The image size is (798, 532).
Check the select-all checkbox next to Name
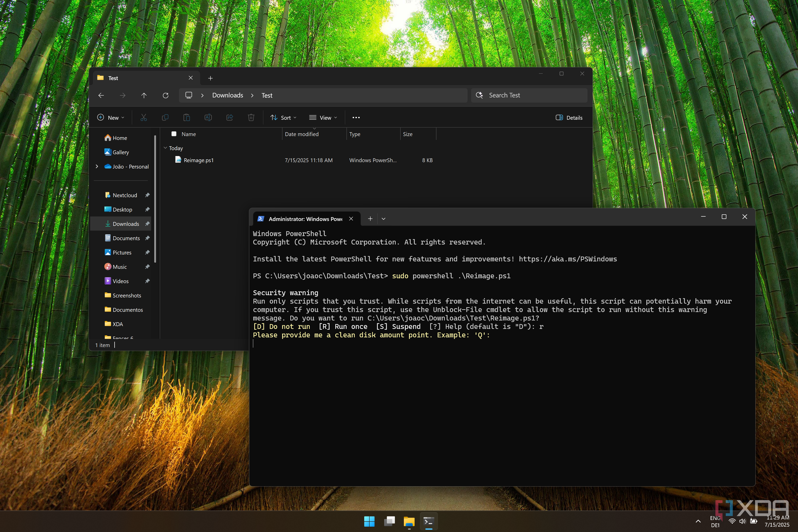(x=174, y=134)
